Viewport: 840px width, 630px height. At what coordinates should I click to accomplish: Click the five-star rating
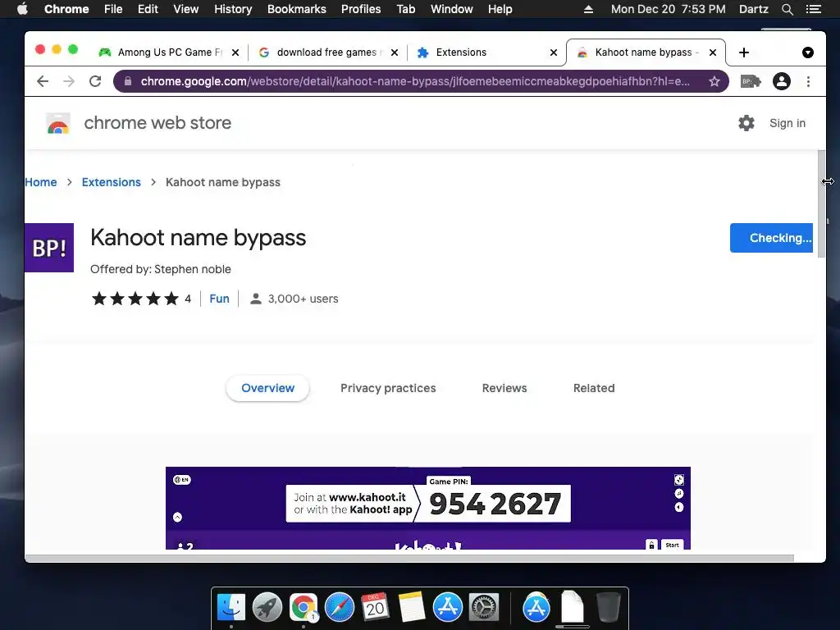(x=135, y=299)
